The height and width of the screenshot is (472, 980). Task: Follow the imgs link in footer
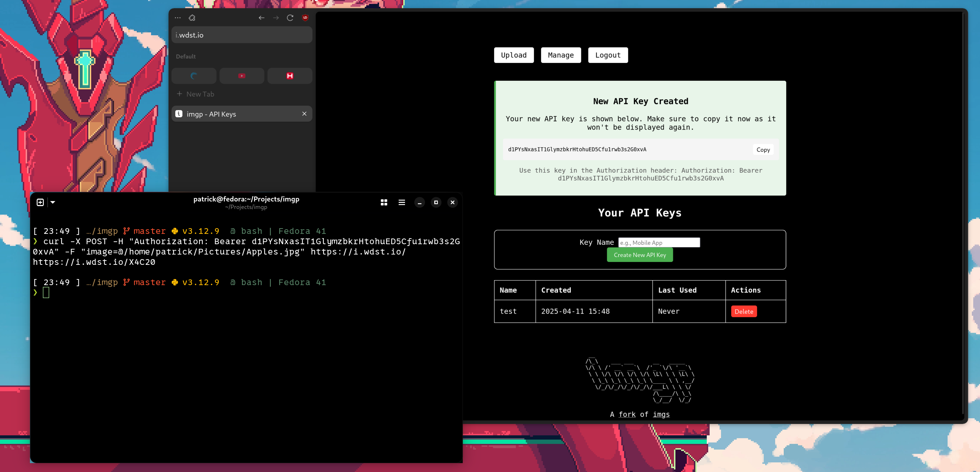pyautogui.click(x=661, y=415)
